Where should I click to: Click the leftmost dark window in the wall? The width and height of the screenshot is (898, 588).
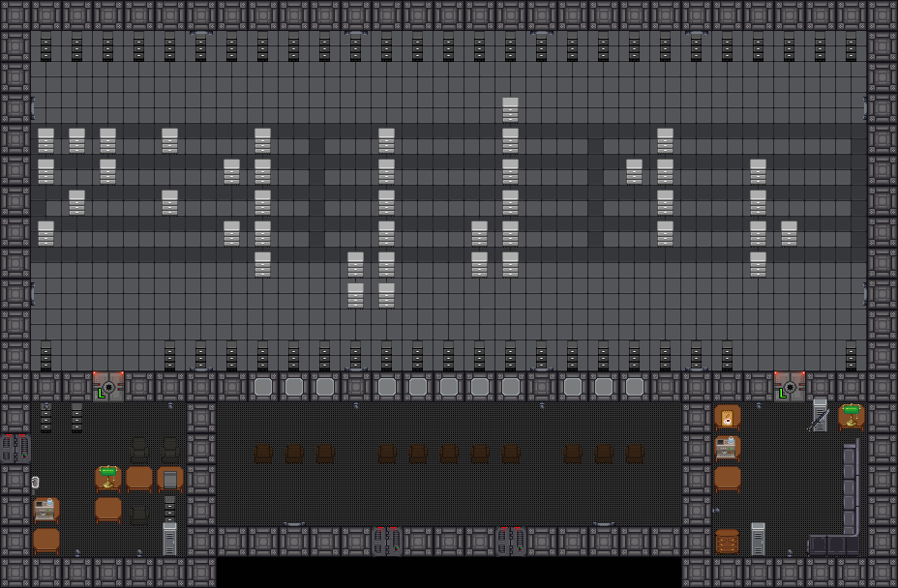tap(263, 387)
